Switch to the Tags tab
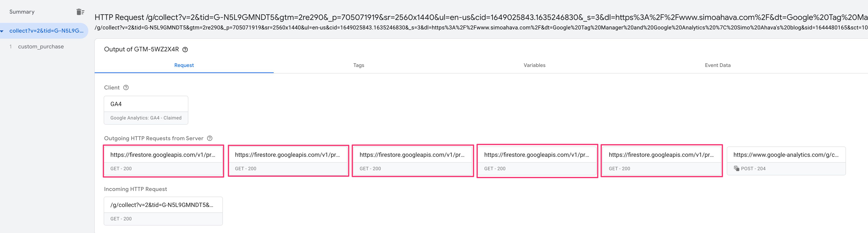Image resolution: width=868 pixels, height=233 pixels. click(x=358, y=65)
